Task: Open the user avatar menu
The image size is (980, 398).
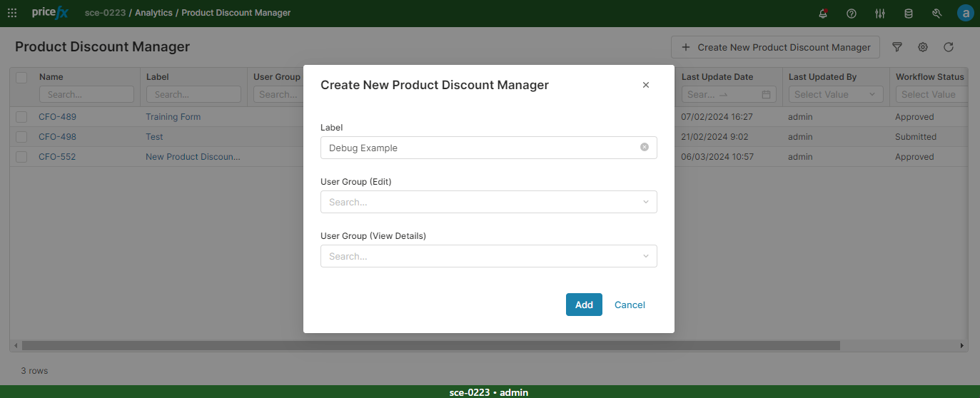Action: click(966, 14)
